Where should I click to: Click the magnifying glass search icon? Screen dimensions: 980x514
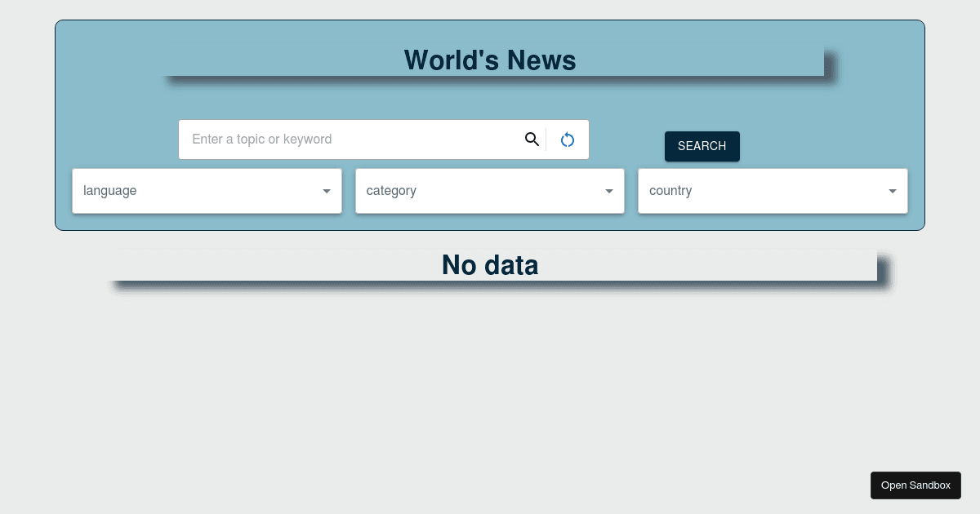point(532,140)
